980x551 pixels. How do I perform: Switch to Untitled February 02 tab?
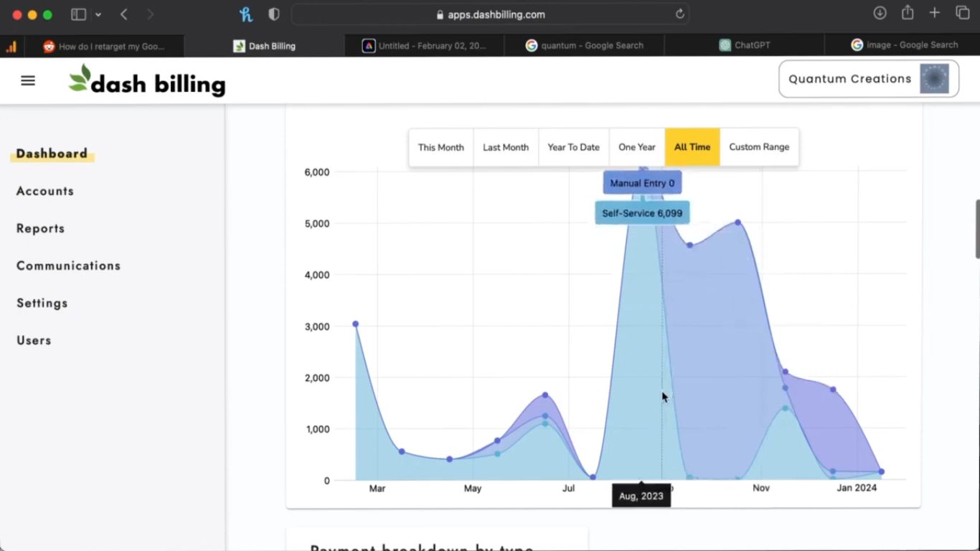tap(424, 46)
